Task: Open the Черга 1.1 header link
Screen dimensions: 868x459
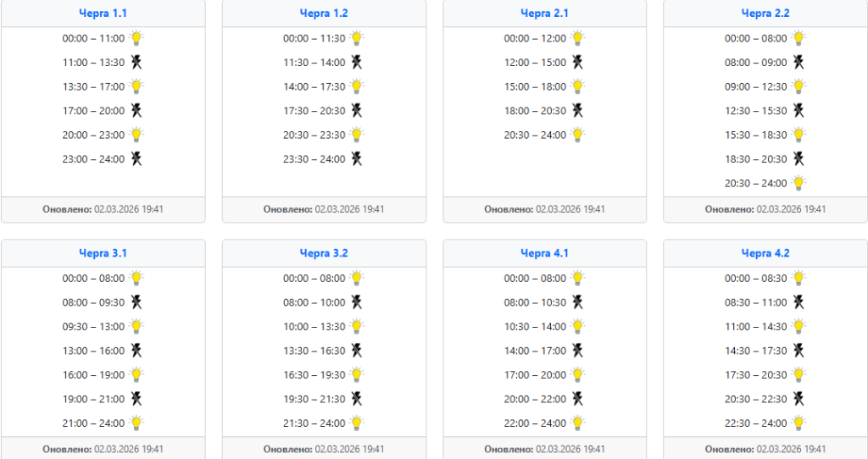Action: (103, 14)
